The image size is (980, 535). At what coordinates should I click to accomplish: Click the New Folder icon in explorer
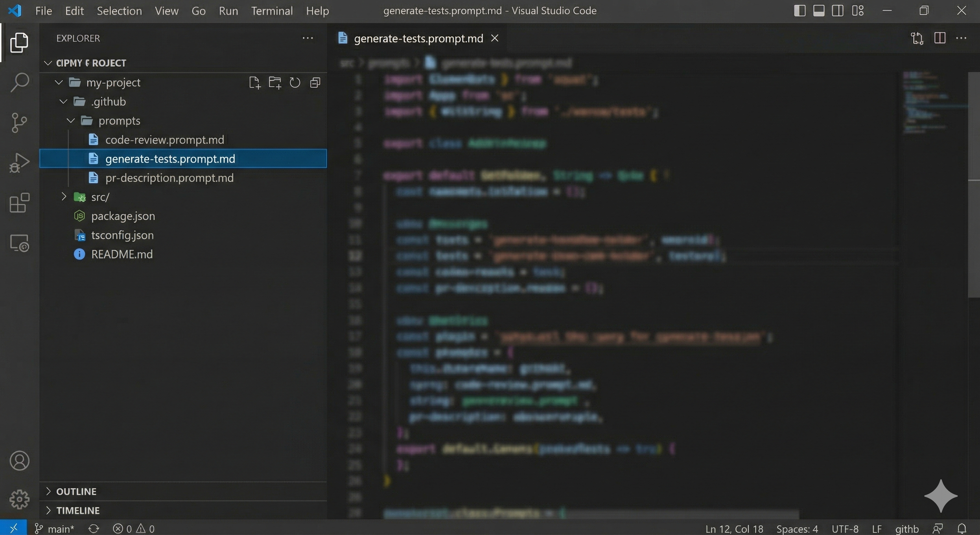[x=275, y=83]
